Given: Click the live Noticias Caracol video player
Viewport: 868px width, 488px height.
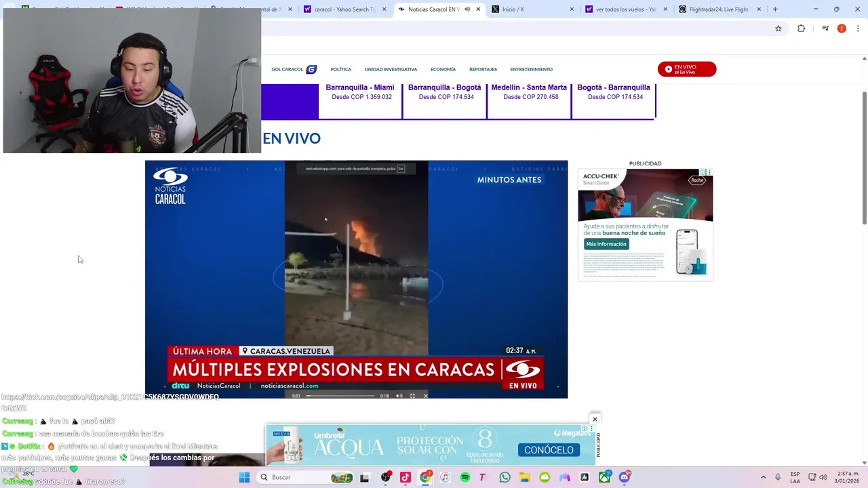Looking at the screenshot, I should [x=356, y=279].
